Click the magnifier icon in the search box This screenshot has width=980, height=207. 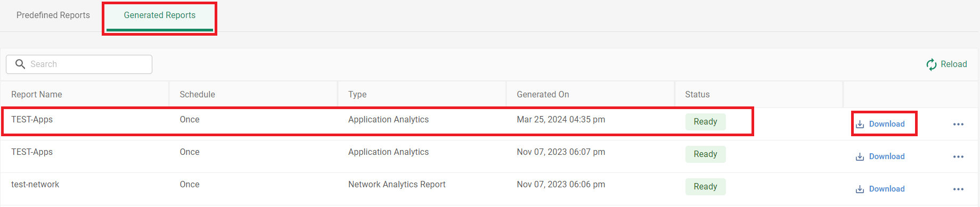point(20,64)
